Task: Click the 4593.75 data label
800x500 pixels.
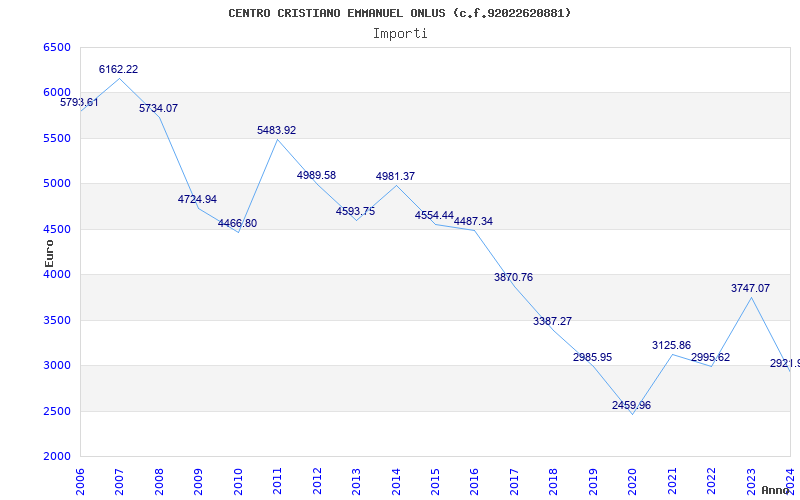Action: [356, 211]
